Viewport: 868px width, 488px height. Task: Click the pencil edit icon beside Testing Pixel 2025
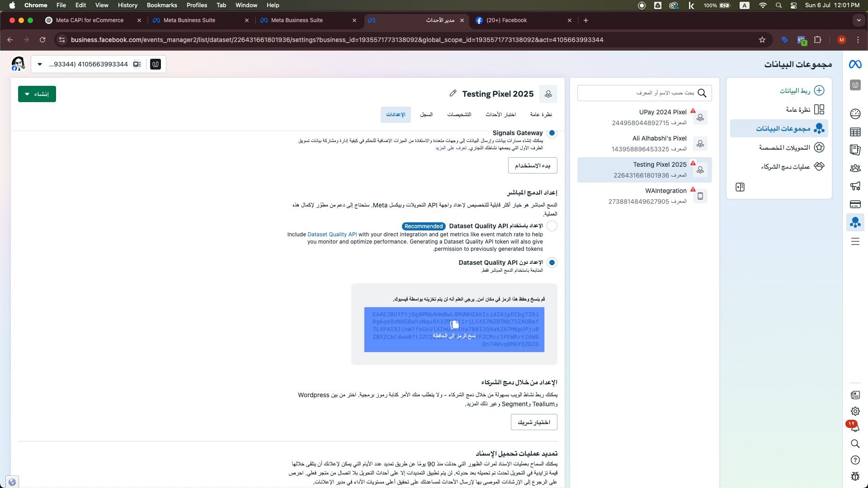point(453,94)
